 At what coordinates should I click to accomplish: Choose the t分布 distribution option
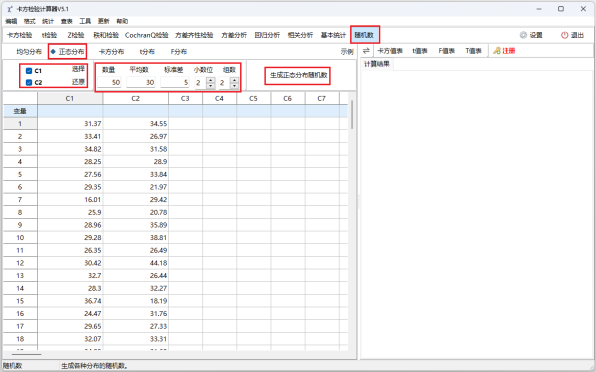(147, 52)
